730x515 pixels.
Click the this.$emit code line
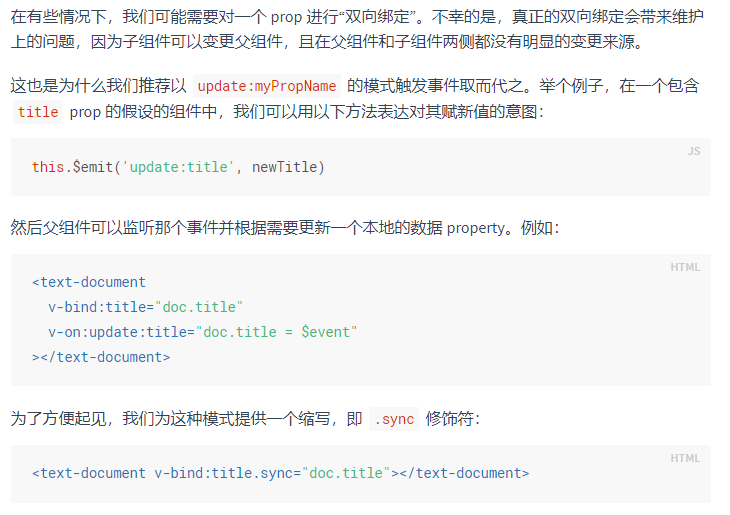click(x=178, y=167)
